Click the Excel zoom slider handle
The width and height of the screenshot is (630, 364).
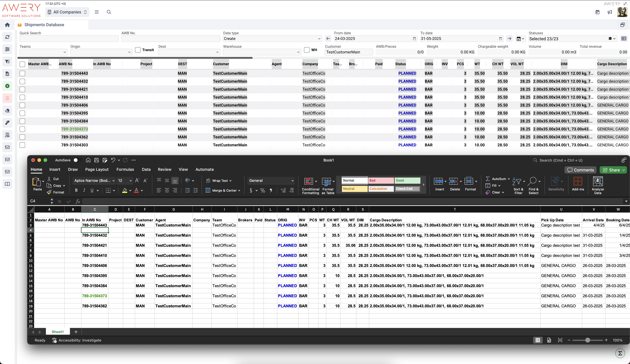tap(588, 340)
